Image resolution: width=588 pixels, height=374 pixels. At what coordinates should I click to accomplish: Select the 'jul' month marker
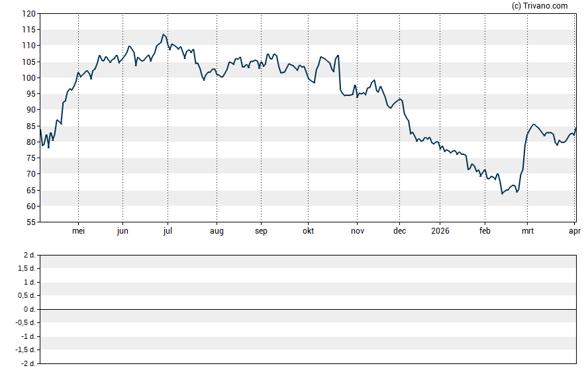(x=167, y=231)
